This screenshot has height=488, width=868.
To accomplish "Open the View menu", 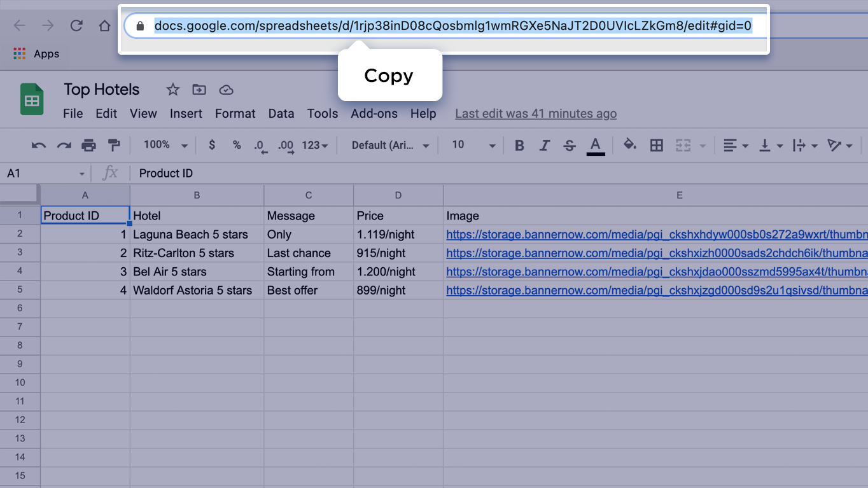I will click(143, 113).
